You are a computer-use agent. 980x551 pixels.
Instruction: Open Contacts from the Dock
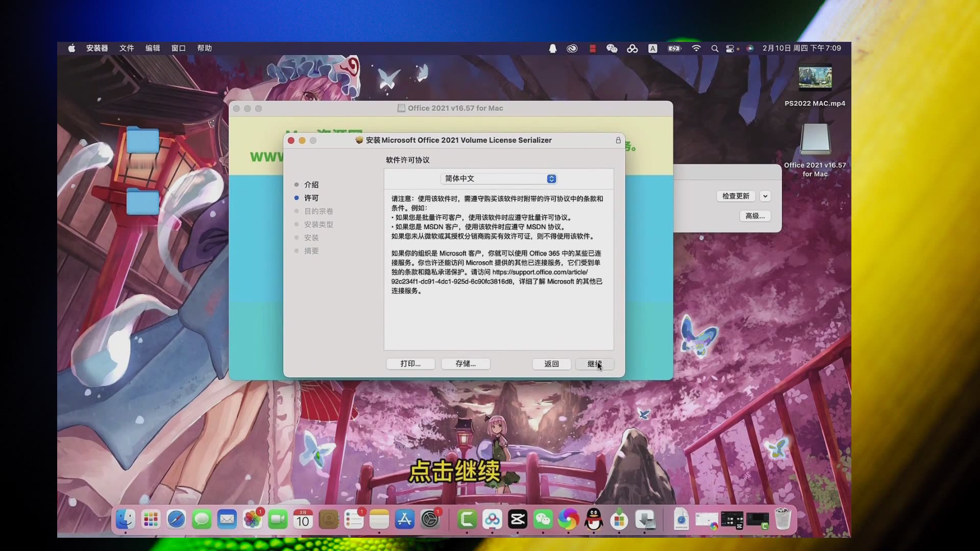coord(329,520)
